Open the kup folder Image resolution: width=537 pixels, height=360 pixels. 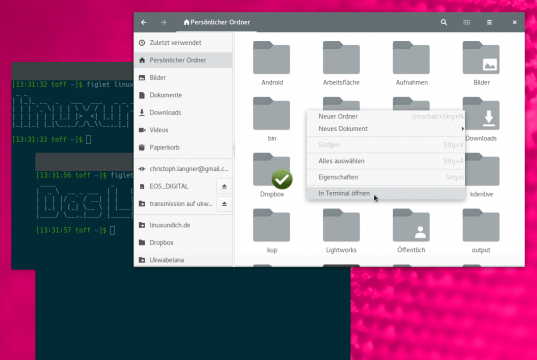tap(272, 231)
